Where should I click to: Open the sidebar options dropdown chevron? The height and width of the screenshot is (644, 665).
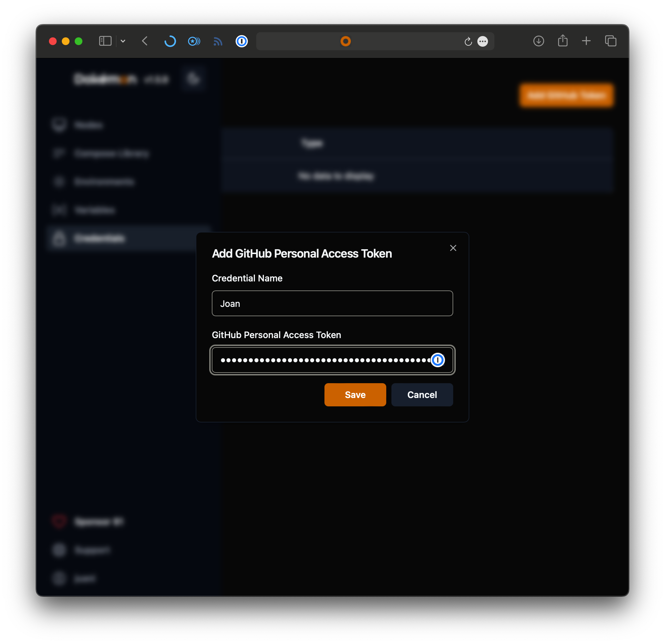coord(123,41)
